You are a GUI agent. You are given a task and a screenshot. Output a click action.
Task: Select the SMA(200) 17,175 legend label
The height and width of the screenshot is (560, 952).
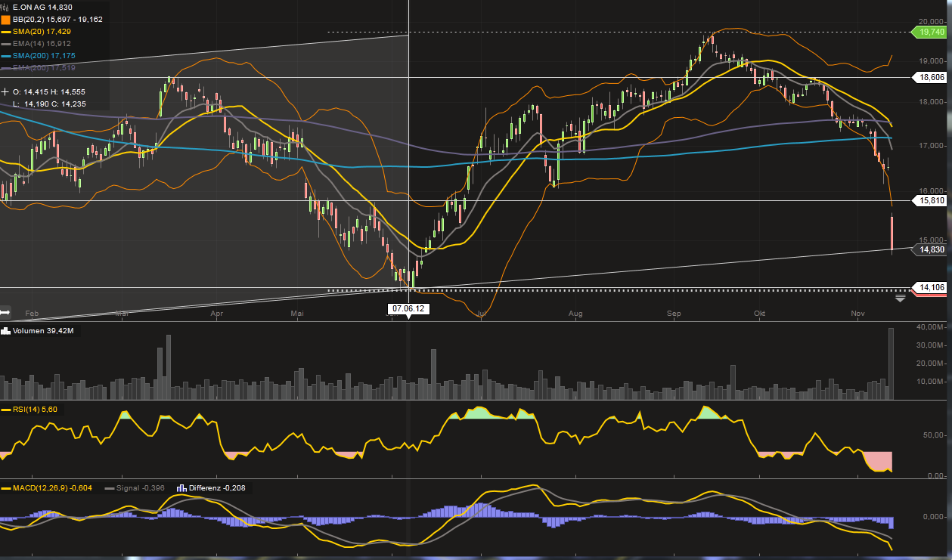tap(44, 56)
